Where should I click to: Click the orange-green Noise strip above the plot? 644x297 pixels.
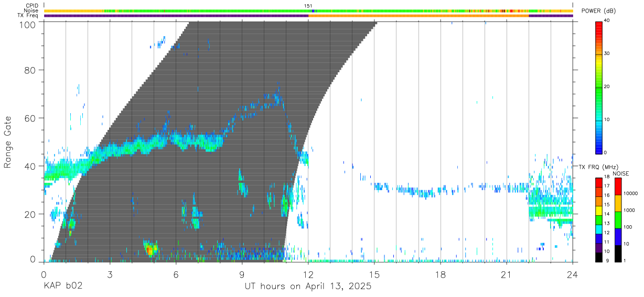coord(308,10)
